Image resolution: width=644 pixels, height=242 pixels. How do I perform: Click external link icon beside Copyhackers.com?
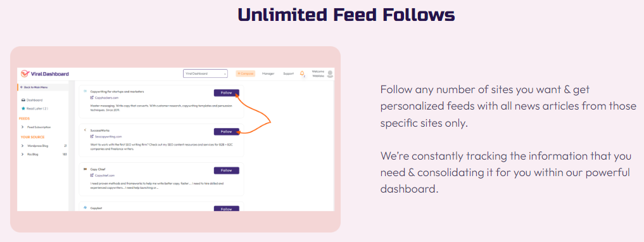click(x=92, y=98)
